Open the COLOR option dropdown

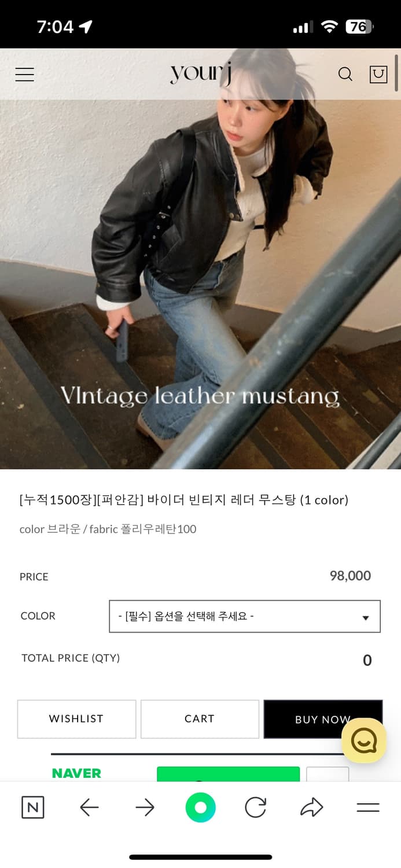click(x=244, y=616)
